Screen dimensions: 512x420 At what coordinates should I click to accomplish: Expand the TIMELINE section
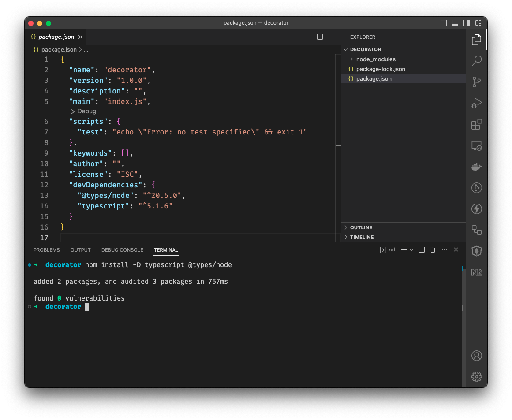[x=404, y=237]
